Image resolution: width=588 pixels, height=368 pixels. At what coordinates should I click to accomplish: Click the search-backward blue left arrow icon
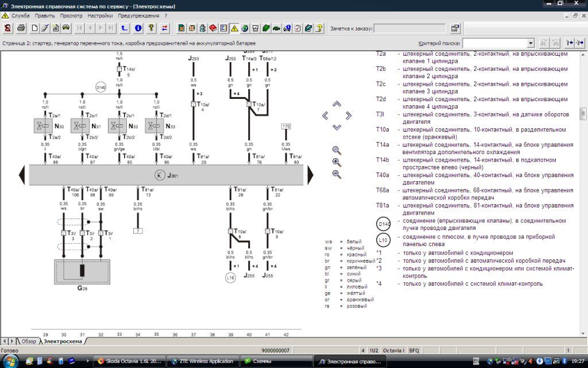pyautogui.click(x=569, y=43)
